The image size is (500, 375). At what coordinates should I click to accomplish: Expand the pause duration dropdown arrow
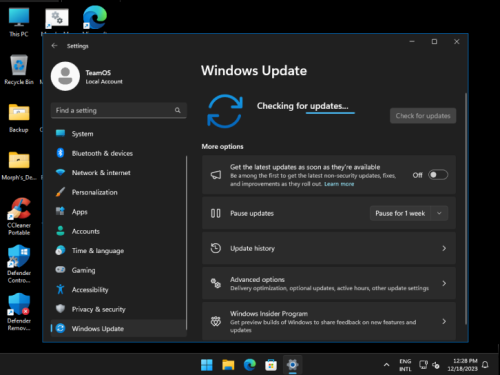(439, 213)
